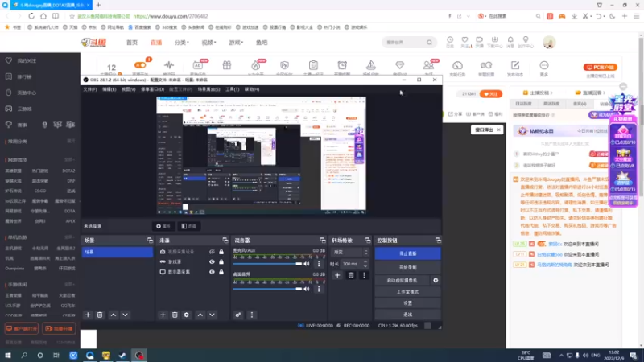Open the OBS 编辑(E) menu

(109, 89)
